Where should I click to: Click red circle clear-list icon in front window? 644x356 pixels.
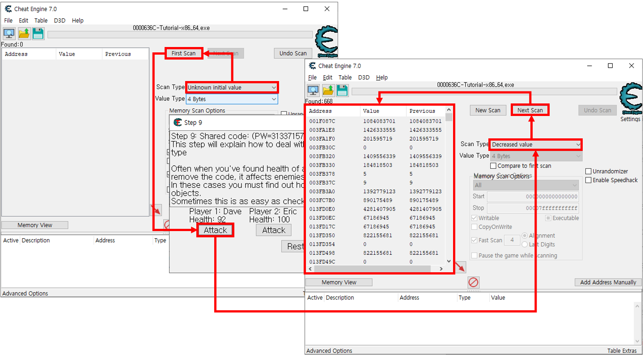[x=474, y=282]
